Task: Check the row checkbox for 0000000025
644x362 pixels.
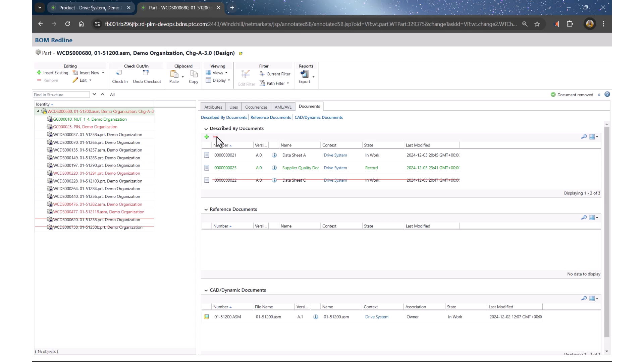Action: pyautogui.click(x=207, y=168)
